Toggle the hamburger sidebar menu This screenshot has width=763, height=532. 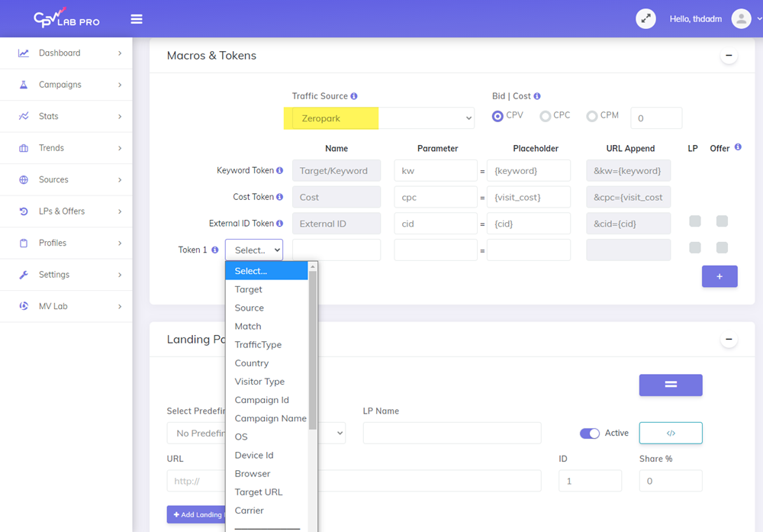(137, 19)
